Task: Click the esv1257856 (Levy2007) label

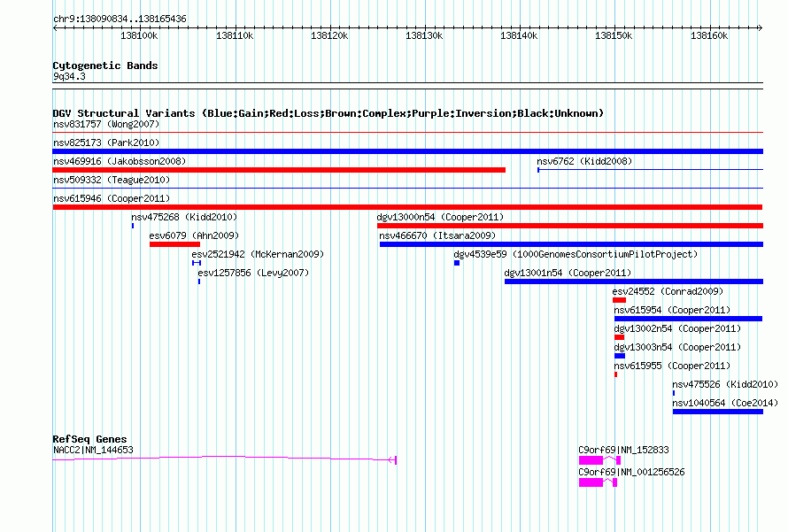Action: click(253, 273)
